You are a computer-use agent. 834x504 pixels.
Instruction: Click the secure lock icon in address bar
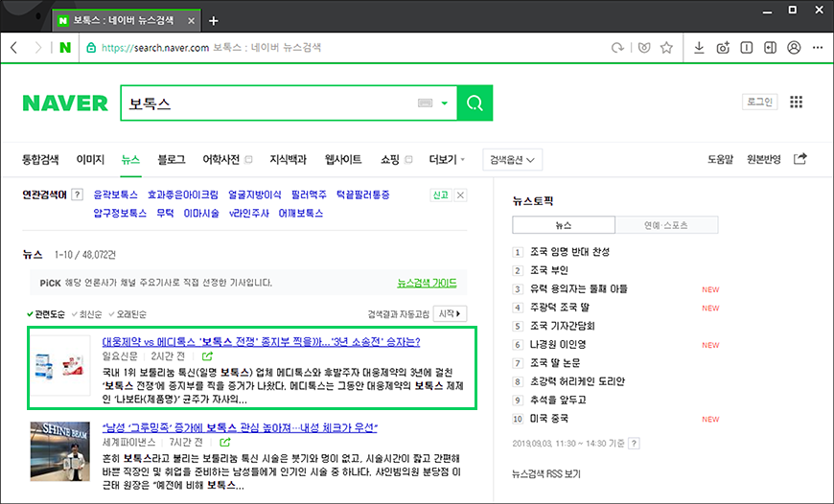91,48
